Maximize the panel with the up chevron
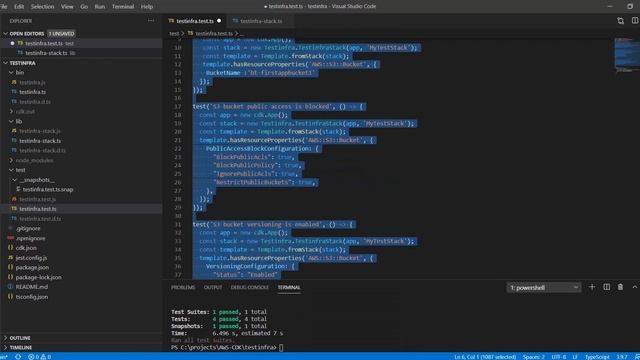The height and width of the screenshot is (360, 640). click(x=635, y=287)
